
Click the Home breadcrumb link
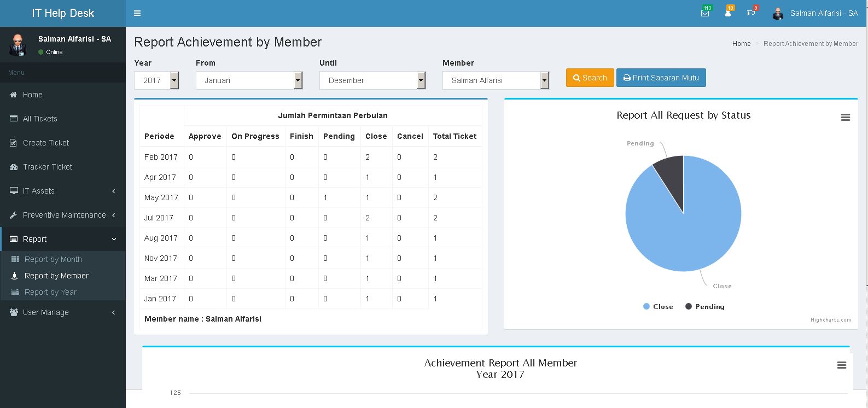point(741,44)
